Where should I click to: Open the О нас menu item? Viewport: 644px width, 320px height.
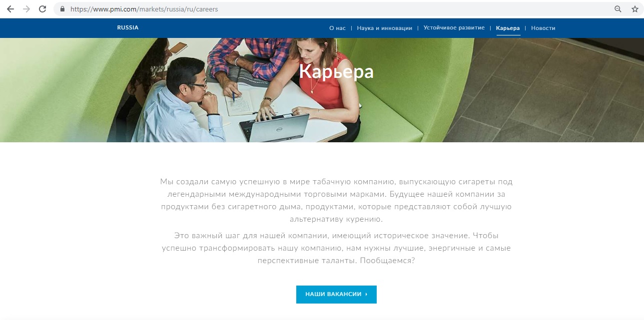coord(337,28)
